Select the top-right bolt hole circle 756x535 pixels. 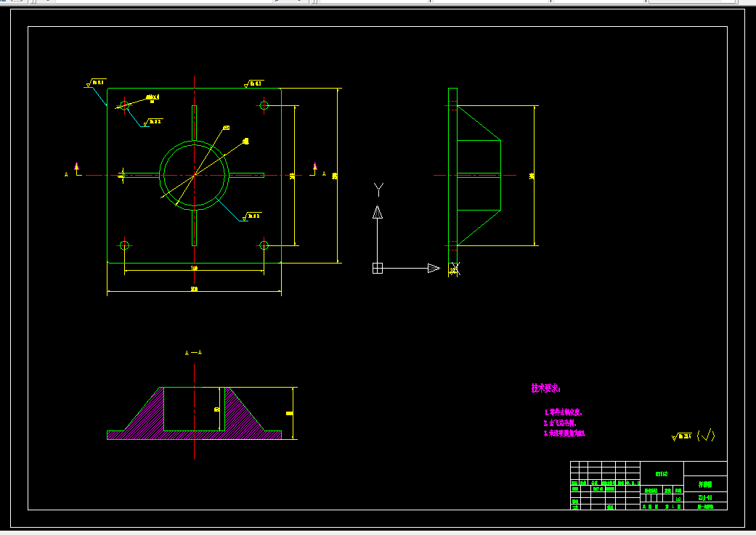coord(264,105)
